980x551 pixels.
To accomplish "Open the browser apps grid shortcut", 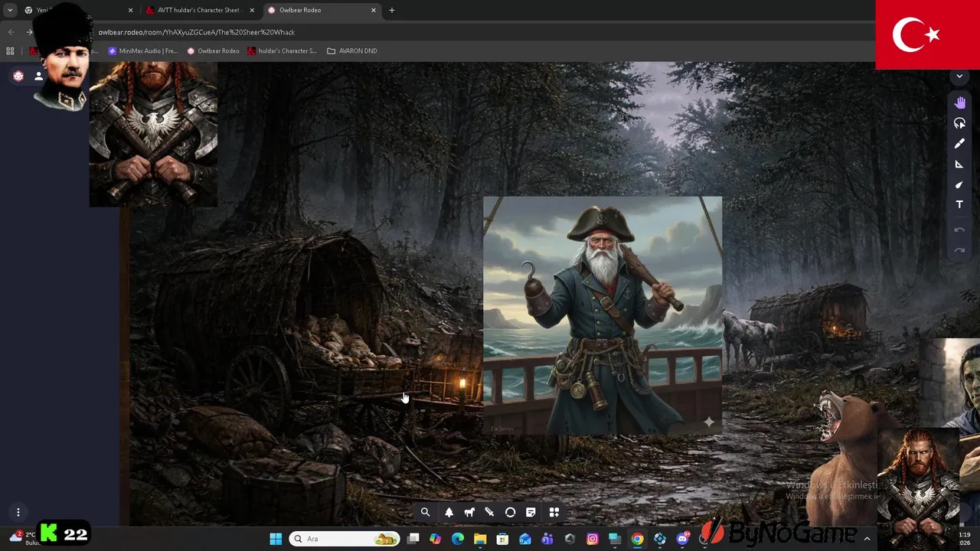I will [x=10, y=51].
